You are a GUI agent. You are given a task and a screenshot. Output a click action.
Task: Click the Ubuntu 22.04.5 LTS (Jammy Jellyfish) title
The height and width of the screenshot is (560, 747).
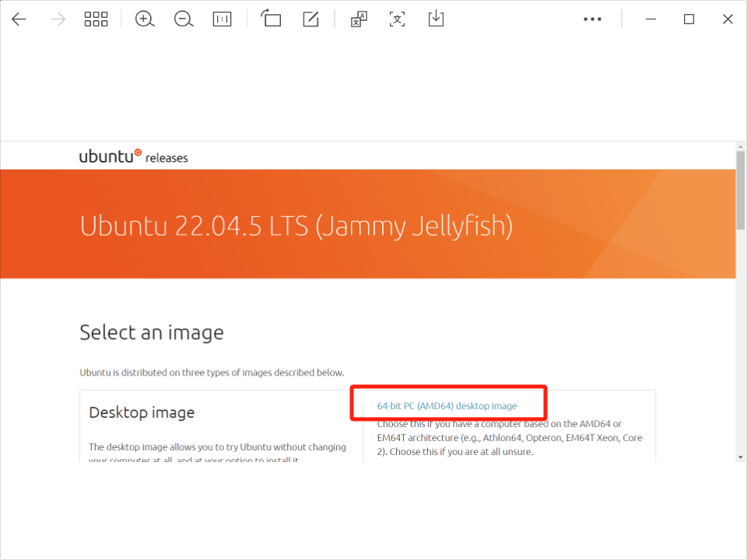(x=296, y=226)
